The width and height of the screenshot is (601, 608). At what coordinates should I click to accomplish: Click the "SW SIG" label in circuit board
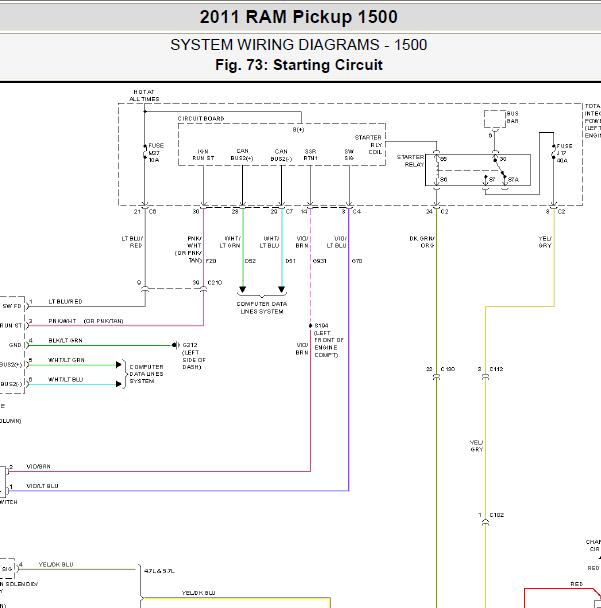(349, 155)
